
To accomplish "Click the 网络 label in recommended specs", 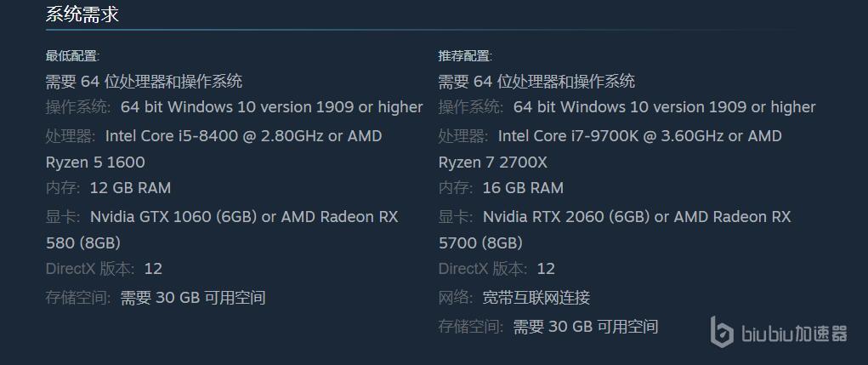I will (456, 298).
